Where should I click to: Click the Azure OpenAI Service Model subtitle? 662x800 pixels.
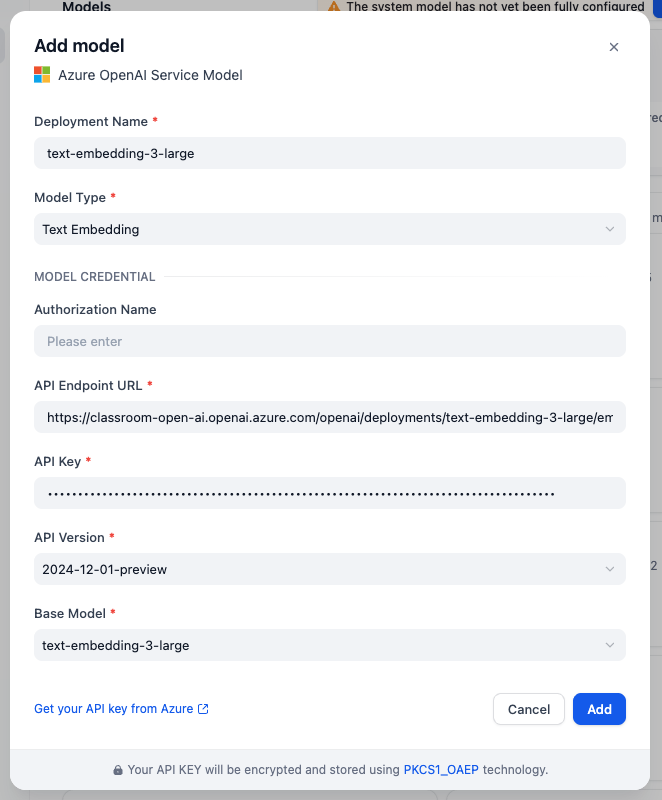(x=150, y=75)
